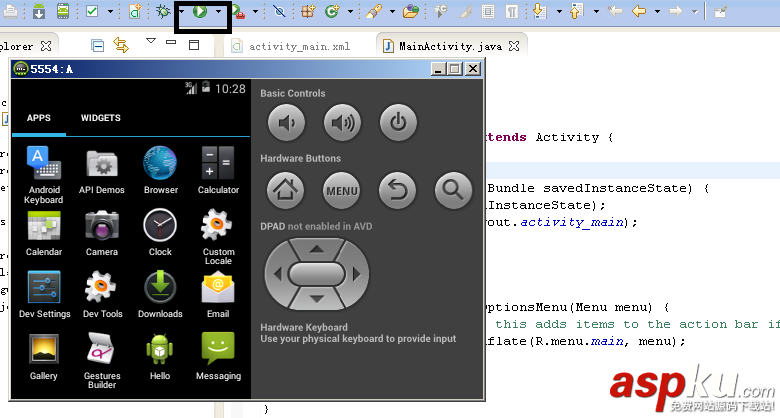Screen dimensions: 780x418
Task: Click the emulator MENU hardware button
Action: [x=342, y=191]
